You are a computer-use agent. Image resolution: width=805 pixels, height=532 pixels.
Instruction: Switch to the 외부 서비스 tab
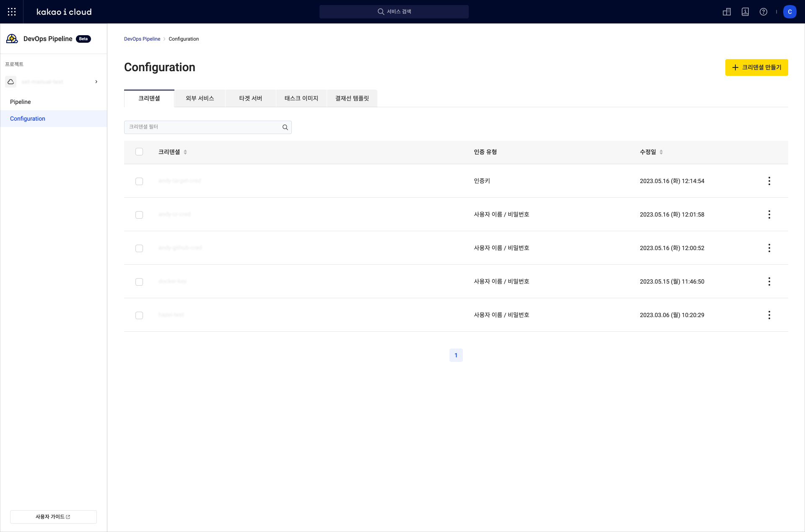tap(200, 98)
